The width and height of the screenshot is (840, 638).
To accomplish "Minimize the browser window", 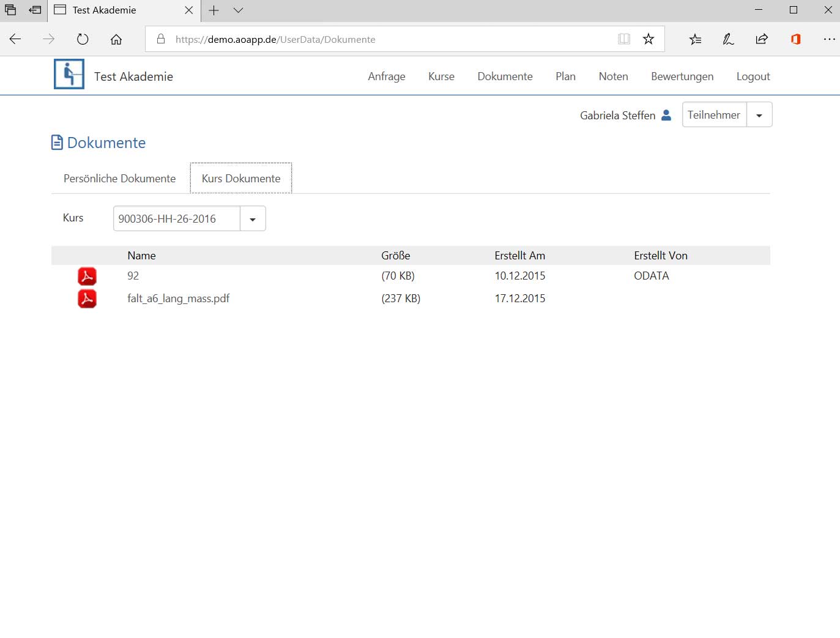I will click(x=759, y=10).
